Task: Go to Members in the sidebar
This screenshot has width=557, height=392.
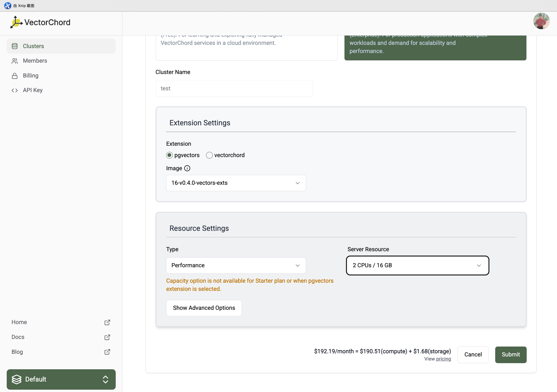Action: [35, 61]
